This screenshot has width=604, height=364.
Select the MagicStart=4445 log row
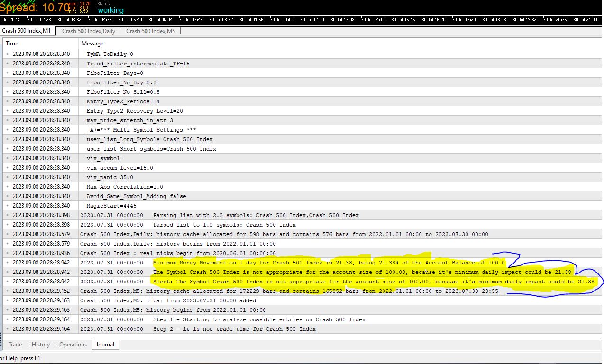302,206
